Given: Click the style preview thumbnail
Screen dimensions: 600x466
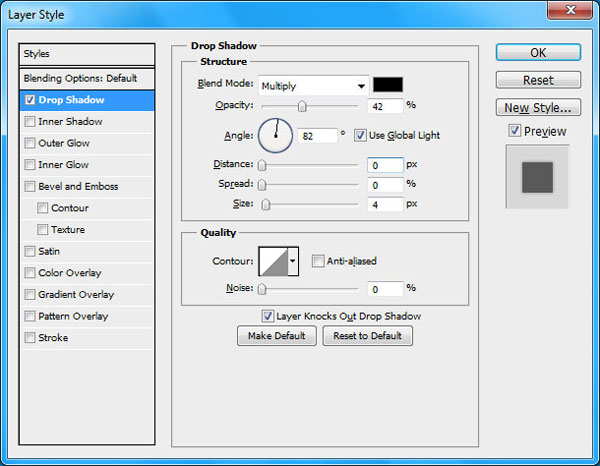Looking at the screenshot, I should point(538,177).
